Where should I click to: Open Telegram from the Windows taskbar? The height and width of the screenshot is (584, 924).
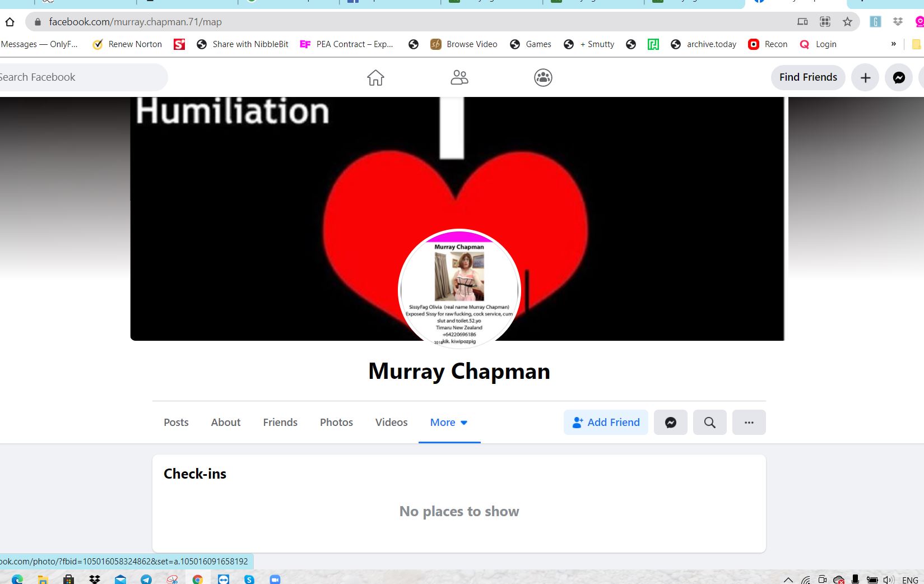coord(146,579)
